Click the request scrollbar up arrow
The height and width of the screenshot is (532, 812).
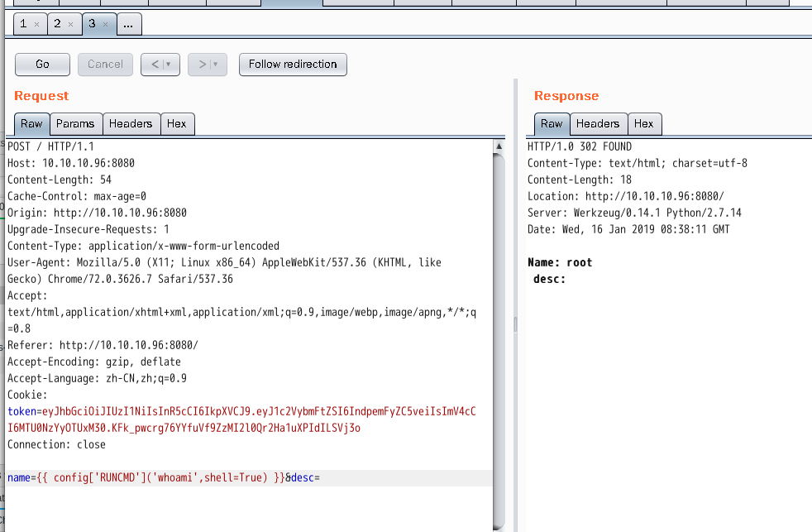click(x=499, y=146)
